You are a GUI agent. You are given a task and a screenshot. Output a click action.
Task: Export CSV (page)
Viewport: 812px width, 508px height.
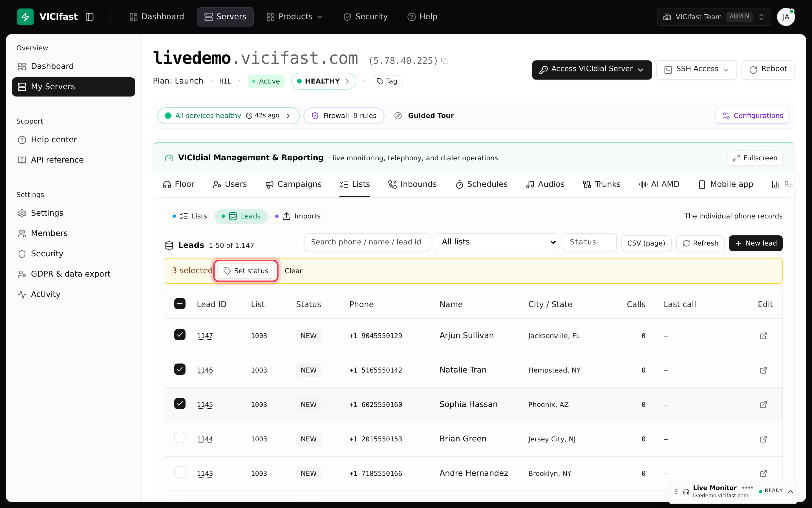[x=646, y=243]
